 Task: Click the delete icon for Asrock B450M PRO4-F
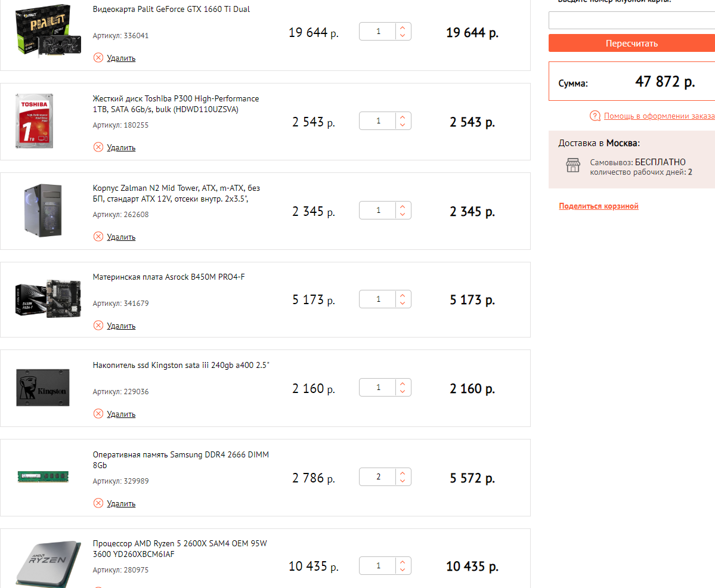[x=98, y=326]
